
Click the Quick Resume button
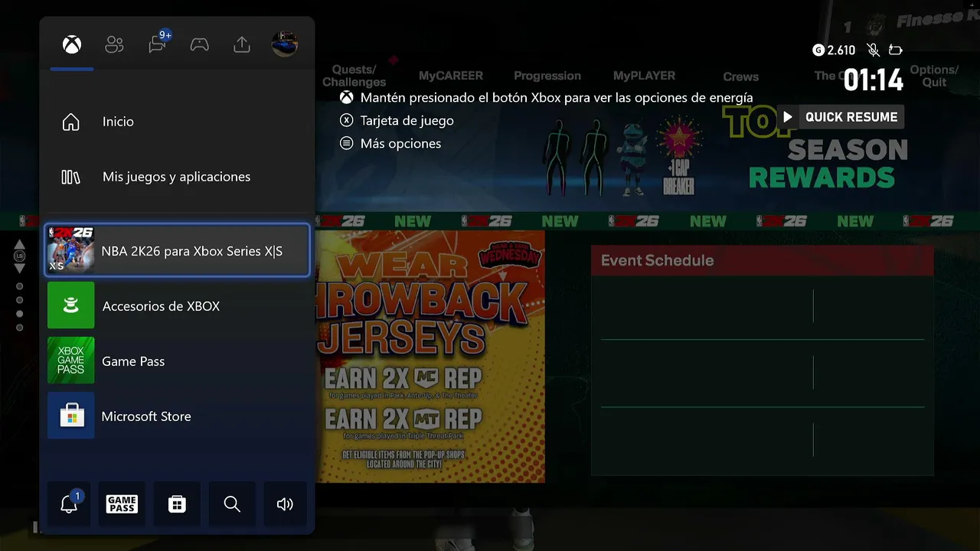pos(841,117)
